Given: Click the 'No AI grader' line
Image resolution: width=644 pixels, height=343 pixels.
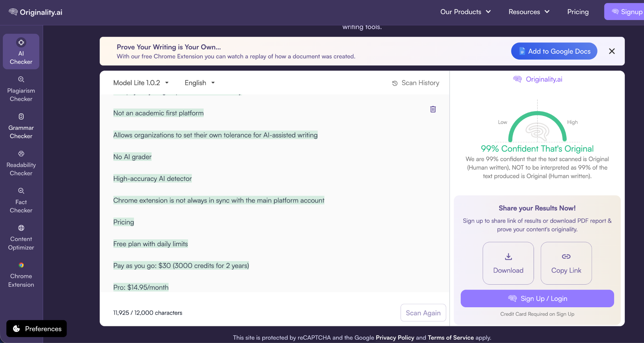Looking at the screenshot, I should pyautogui.click(x=132, y=157).
